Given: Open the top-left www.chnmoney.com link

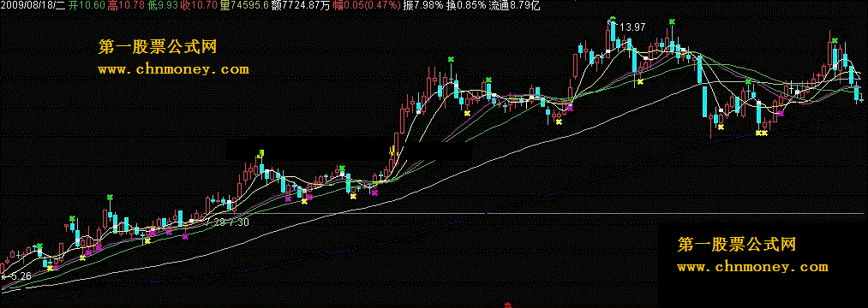Looking at the screenshot, I should coord(174,69).
